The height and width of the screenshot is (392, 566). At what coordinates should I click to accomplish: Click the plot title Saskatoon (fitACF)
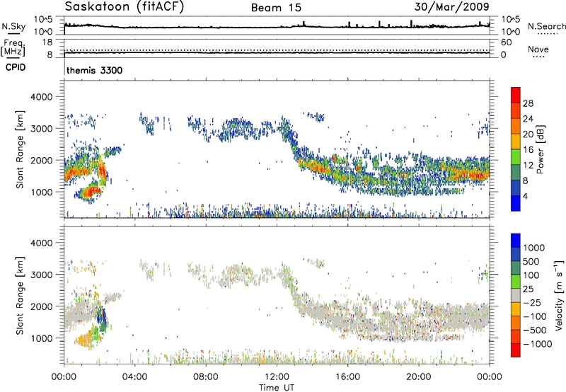[x=125, y=7]
